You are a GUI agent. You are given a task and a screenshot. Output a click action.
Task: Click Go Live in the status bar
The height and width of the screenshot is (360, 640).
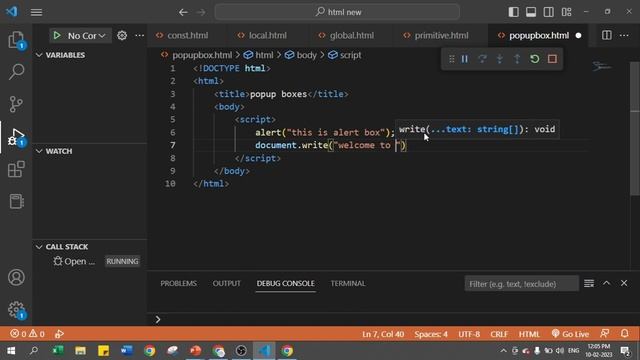coord(570,334)
